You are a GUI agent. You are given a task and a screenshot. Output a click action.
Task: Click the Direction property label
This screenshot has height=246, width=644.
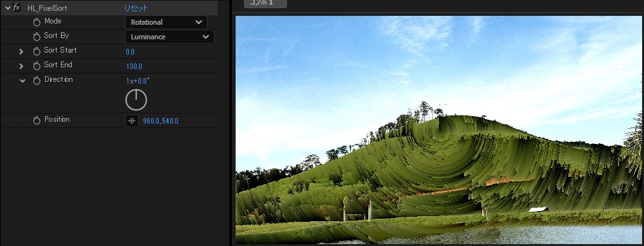click(58, 79)
